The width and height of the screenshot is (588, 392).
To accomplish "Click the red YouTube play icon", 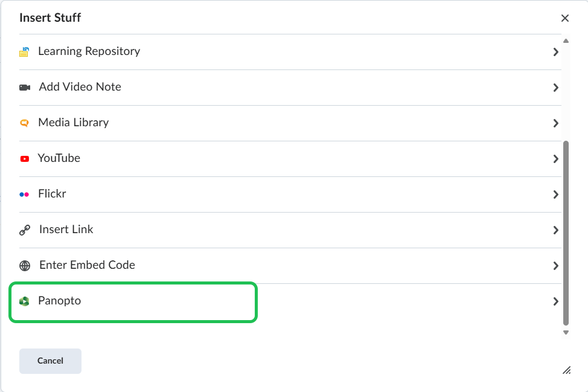I will click(x=24, y=158).
